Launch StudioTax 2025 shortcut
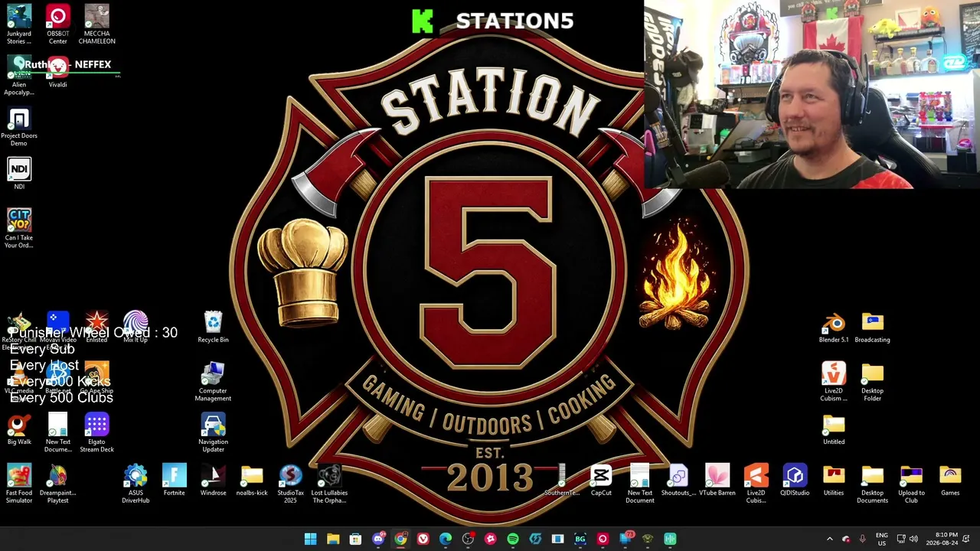 [290, 484]
